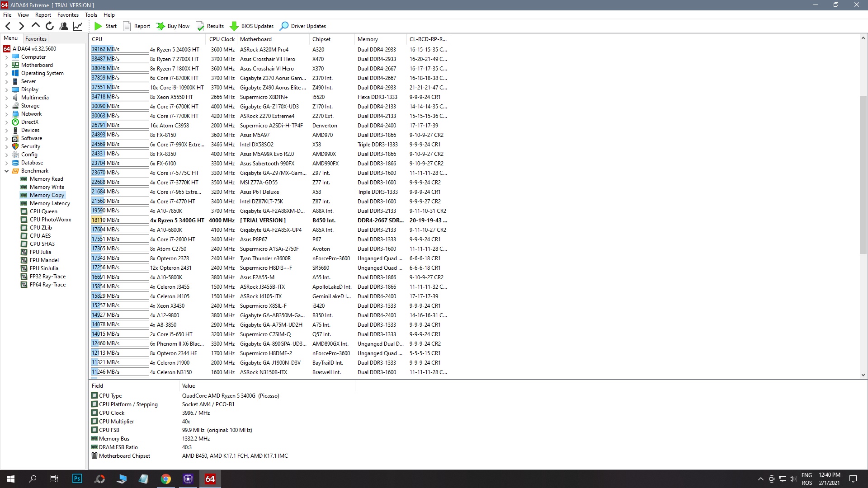Select the CPU AES benchmark icon

(24, 236)
